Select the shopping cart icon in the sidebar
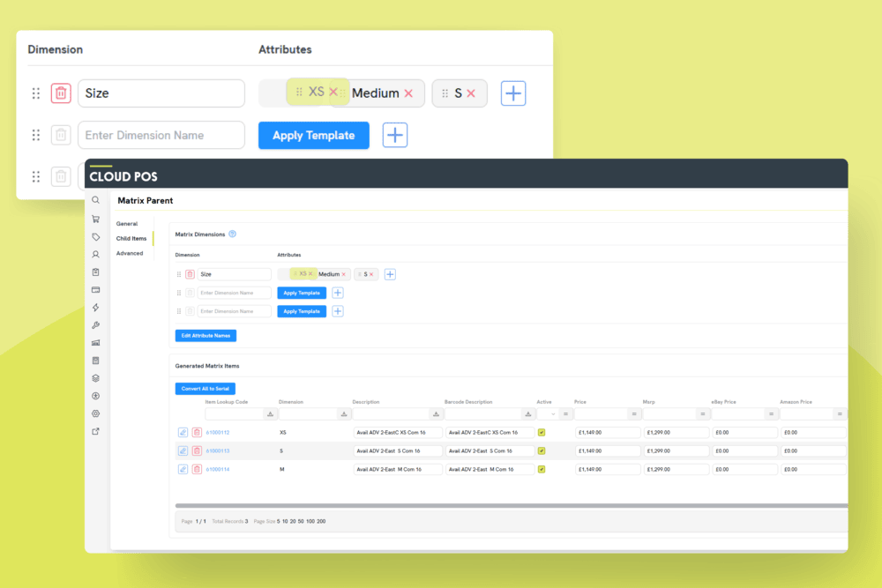Image resolution: width=882 pixels, height=588 pixels. 95,219
